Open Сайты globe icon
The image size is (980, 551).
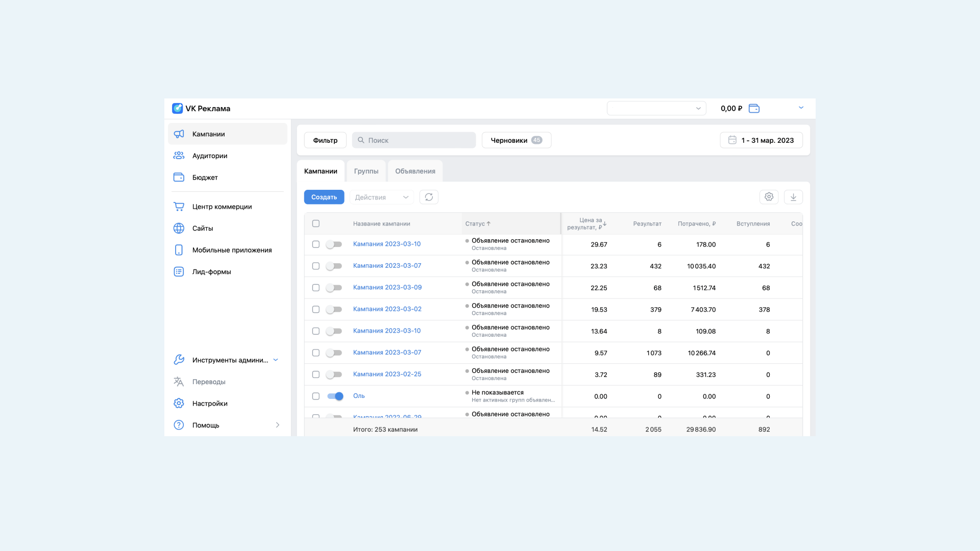point(179,228)
